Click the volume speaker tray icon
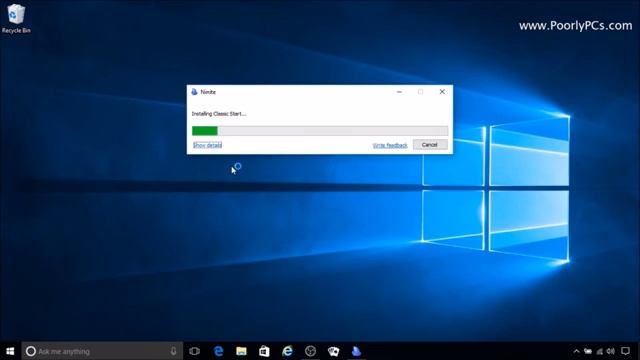The width and height of the screenshot is (640, 360). click(x=611, y=351)
